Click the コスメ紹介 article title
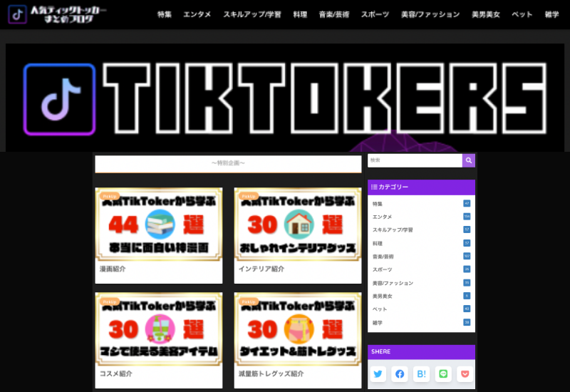This screenshot has width=570, height=392. (115, 373)
